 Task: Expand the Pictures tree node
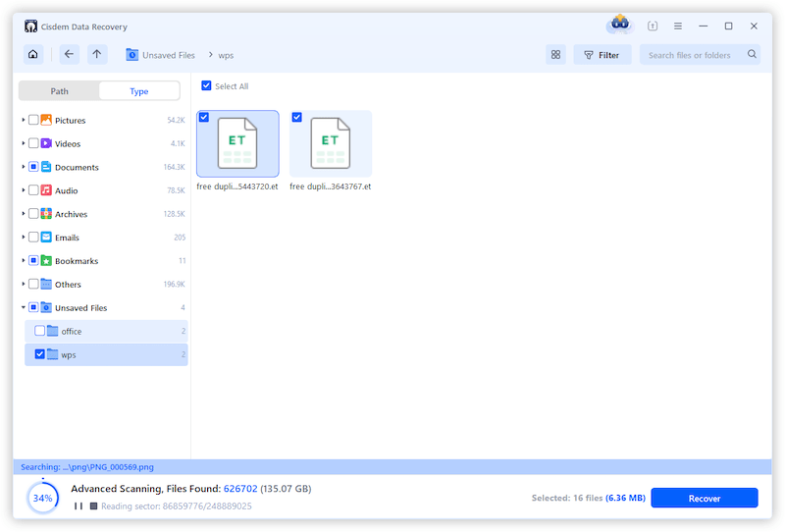point(23,120)
